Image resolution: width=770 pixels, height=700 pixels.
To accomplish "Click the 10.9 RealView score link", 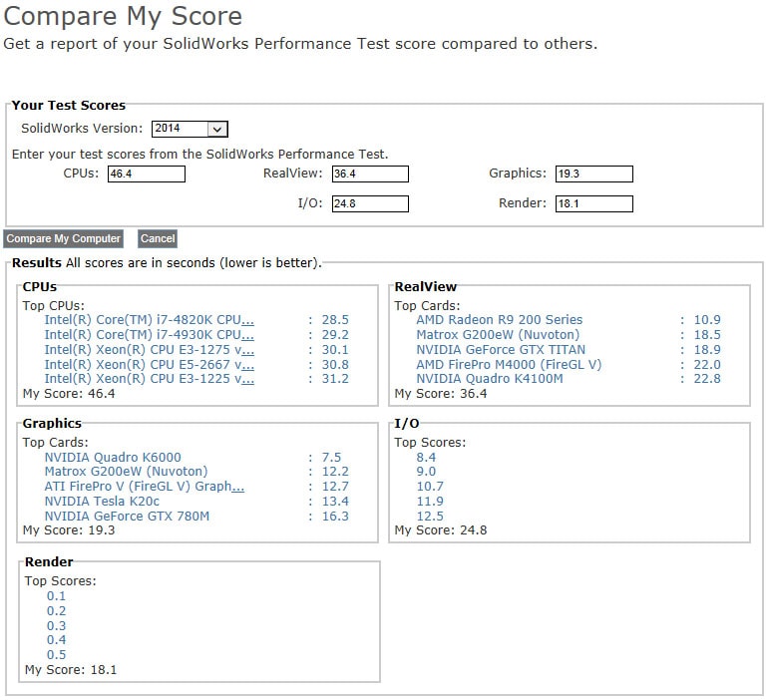I will click(707, 320).
